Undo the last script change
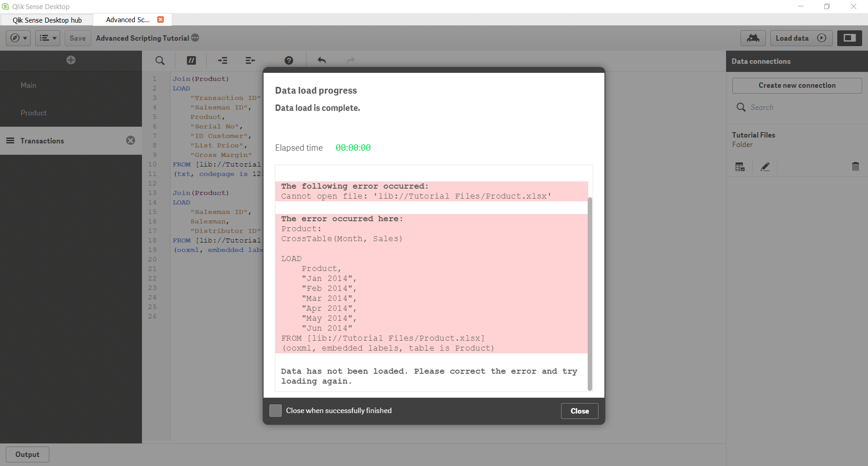 (x=322, y=60)
